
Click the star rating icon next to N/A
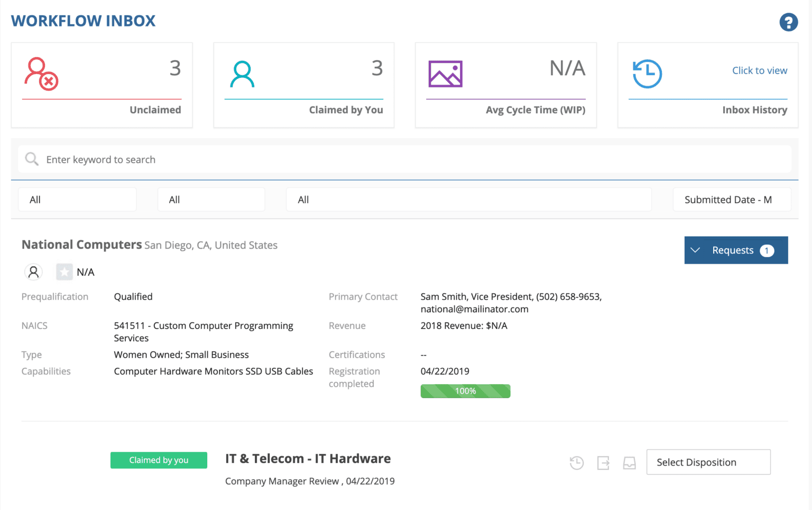(x=64, y=271)
